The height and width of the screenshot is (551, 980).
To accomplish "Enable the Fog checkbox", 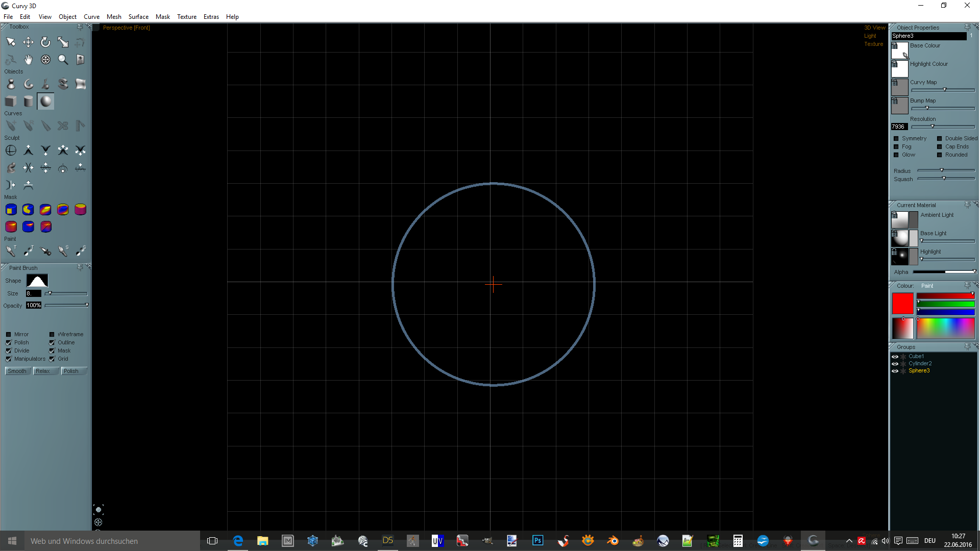I will click(x=896, y=147).
